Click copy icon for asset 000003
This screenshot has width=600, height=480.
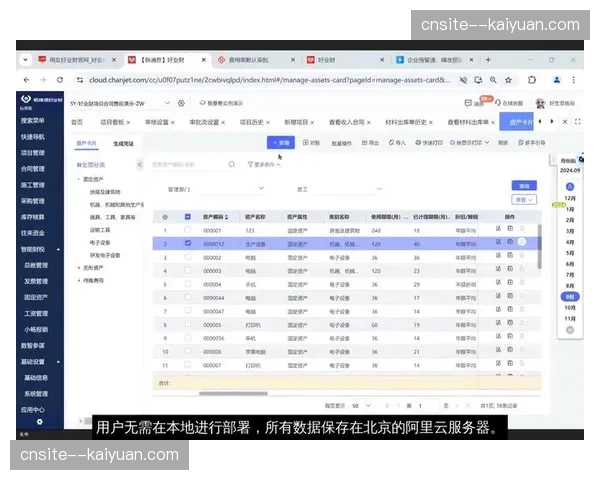tap(510, 269)
